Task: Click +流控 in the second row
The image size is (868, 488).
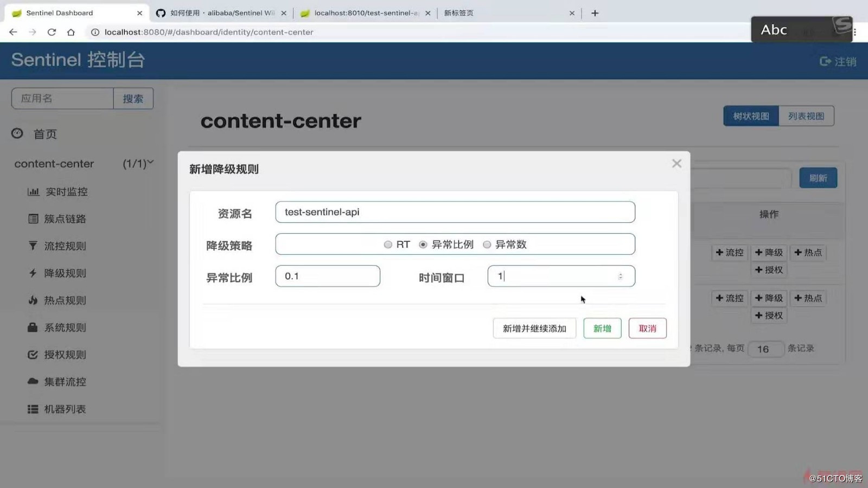Action: pos(729,298)
